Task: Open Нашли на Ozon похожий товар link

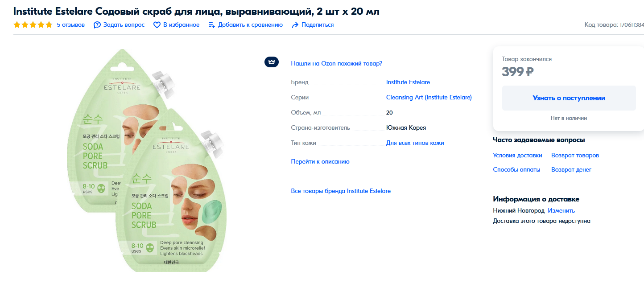Action: 337,63
